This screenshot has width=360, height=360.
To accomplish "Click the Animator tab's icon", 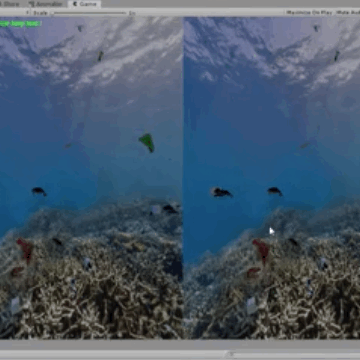I will pos(32,4).
